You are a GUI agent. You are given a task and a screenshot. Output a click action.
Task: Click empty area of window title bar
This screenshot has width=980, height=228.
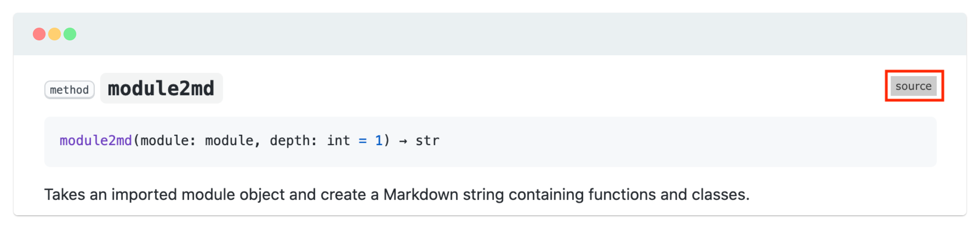click(469, 34)
